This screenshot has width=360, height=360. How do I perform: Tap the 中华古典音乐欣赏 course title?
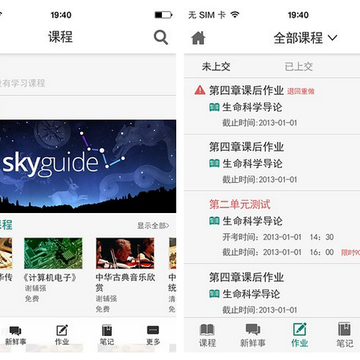click(125, 282)
